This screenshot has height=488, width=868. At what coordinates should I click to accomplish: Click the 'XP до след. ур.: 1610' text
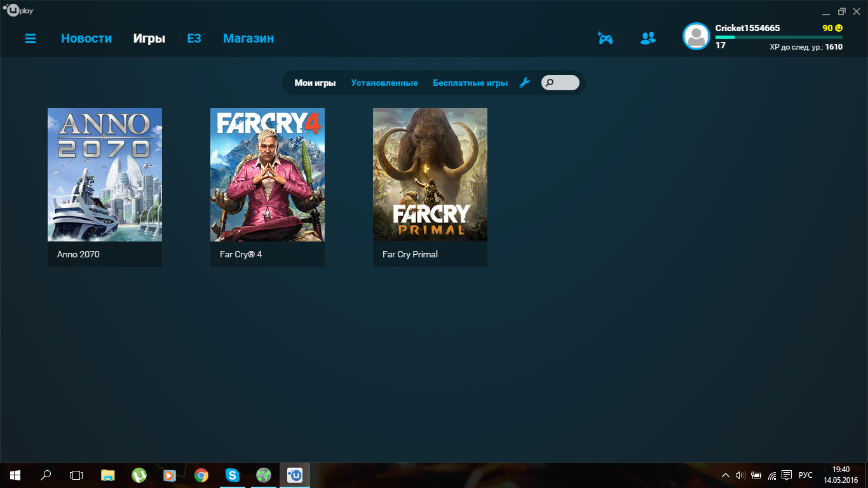click(806, 46)
